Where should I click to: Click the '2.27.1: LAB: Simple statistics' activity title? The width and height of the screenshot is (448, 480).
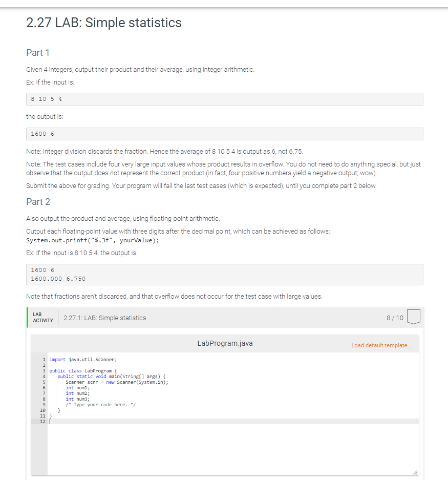[x=104, y=318]
